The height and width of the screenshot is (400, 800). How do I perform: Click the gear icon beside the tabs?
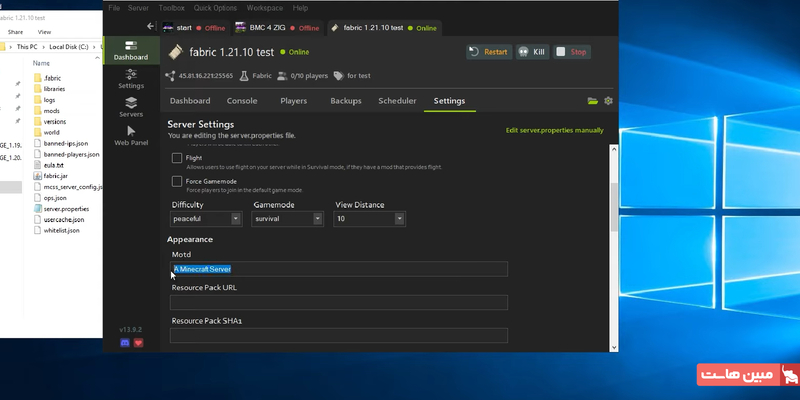coord(608,101)
